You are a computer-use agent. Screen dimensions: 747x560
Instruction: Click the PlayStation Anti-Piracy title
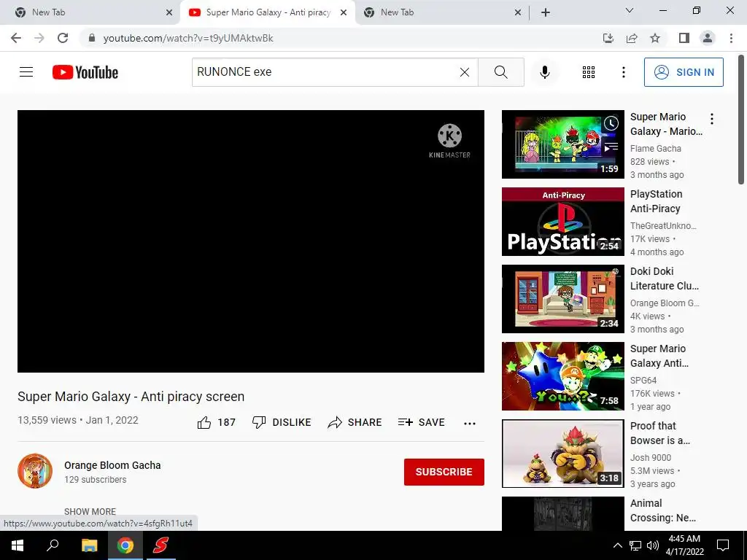click(x=656, y=201)
